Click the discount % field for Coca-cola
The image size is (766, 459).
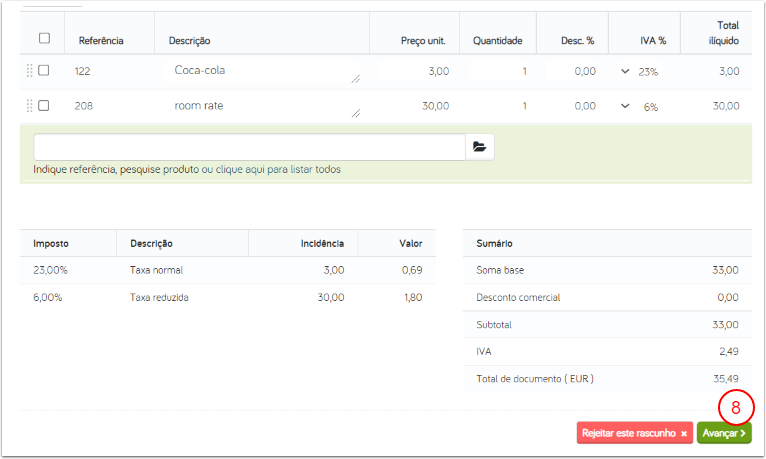coord(573,71)
